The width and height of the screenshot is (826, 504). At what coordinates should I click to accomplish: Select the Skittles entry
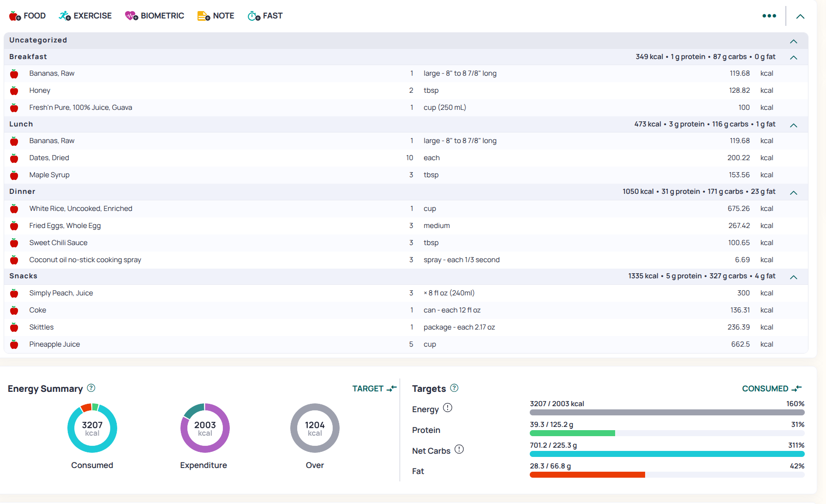42,327
